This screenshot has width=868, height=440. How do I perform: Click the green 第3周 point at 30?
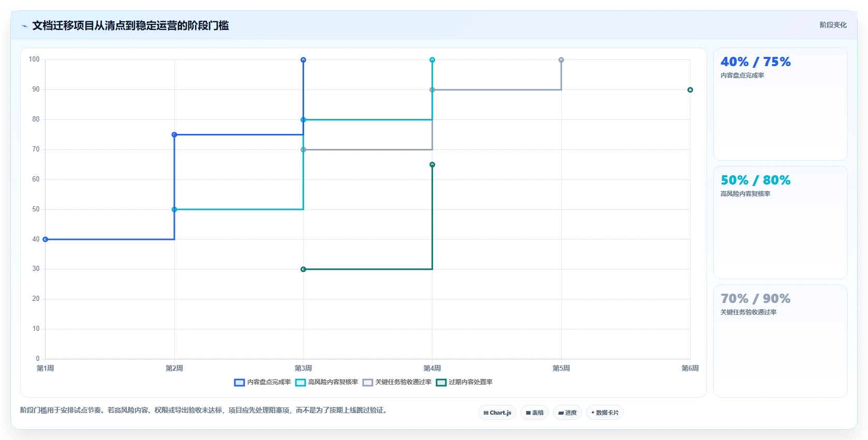[x=303, y=269]
